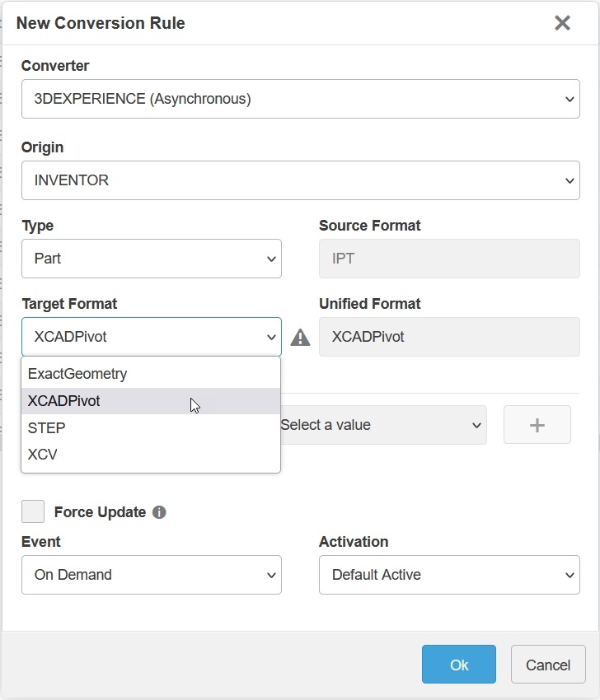
Task: Open the Activation dropdown showing Default Active
Action: [449, 575]
